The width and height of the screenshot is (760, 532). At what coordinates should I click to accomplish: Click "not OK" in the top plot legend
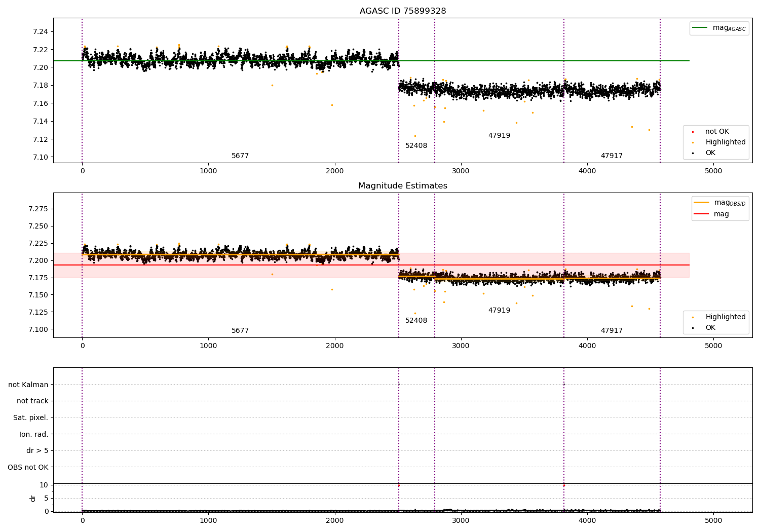point(717,132)
